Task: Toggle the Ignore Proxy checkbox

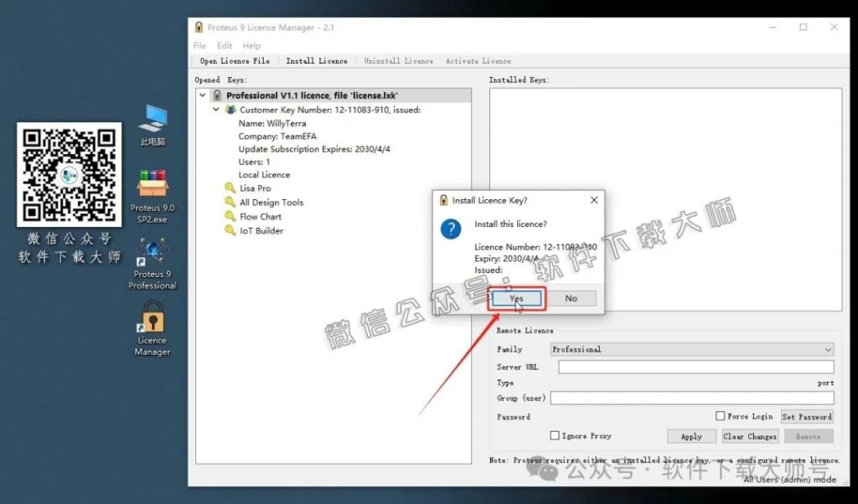Action: (554, 435)
